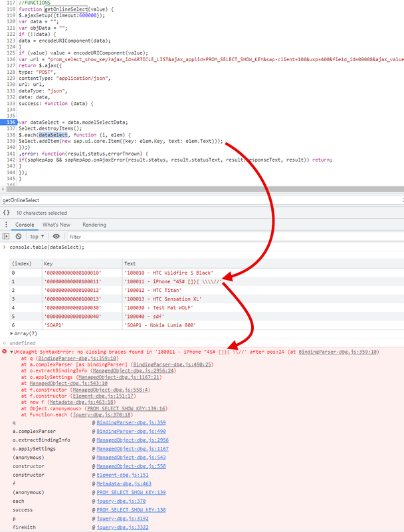The width and height of the screenshot is (404, 532).
Task: Select the 'SOAP1 - Nokia Lumia 800' cell
Action: click(263, 325)
